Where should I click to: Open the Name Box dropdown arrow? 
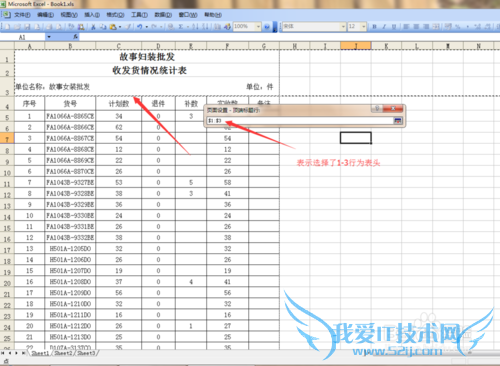point(49,37)
